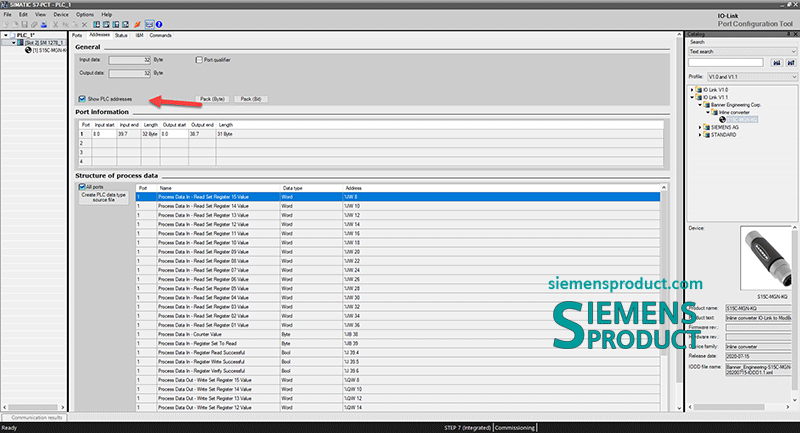Open the Device menu
The image size is (800, 433).
61,15
